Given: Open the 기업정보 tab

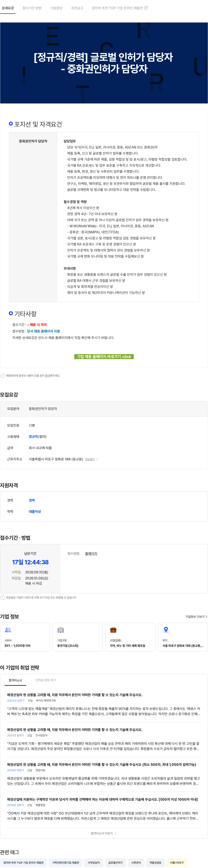Looking at the screenshot, I should pyautogui.click(x=56, y=8).
